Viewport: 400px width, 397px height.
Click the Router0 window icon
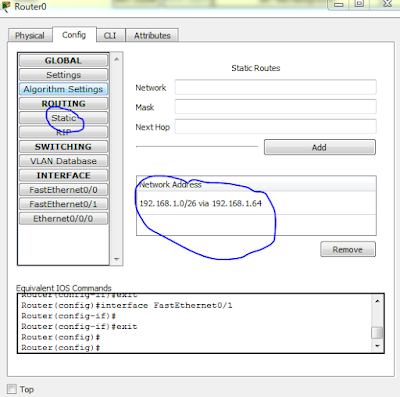pos(6,6)
